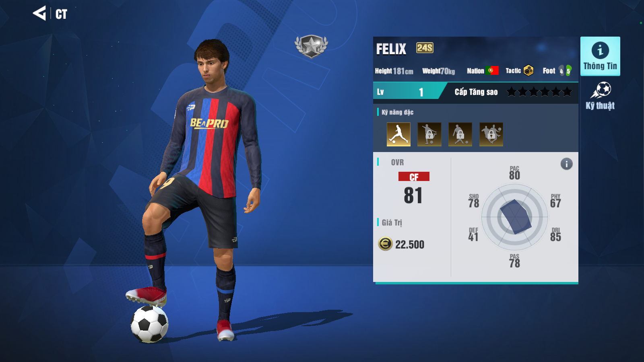Tap the fourth locked skill icon
This screenshot has width=644, height=362.
tap(491, 134)
